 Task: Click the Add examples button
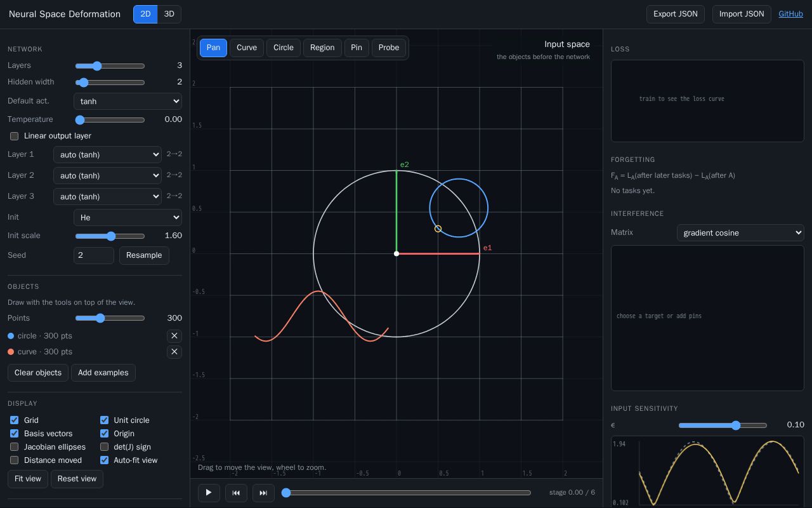click(103, 373)
